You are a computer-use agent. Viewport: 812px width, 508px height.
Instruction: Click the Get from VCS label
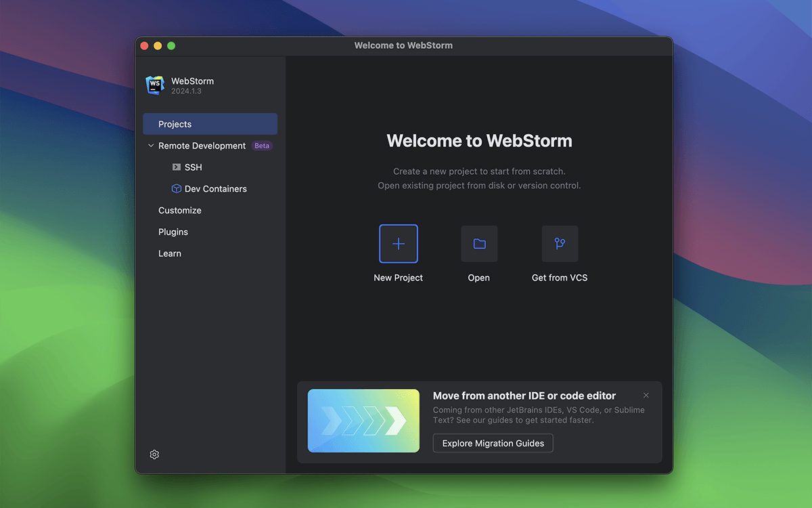(x=560, y=278)
